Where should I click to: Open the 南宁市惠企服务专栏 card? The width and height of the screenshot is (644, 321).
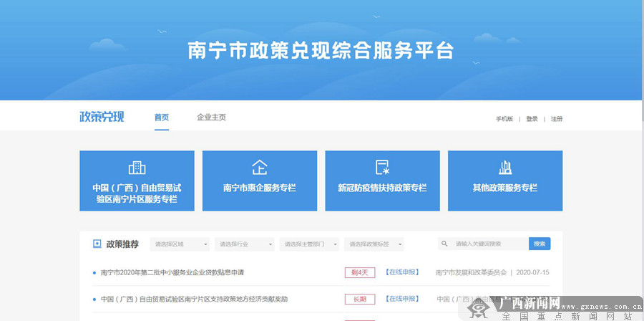[260, 181]
